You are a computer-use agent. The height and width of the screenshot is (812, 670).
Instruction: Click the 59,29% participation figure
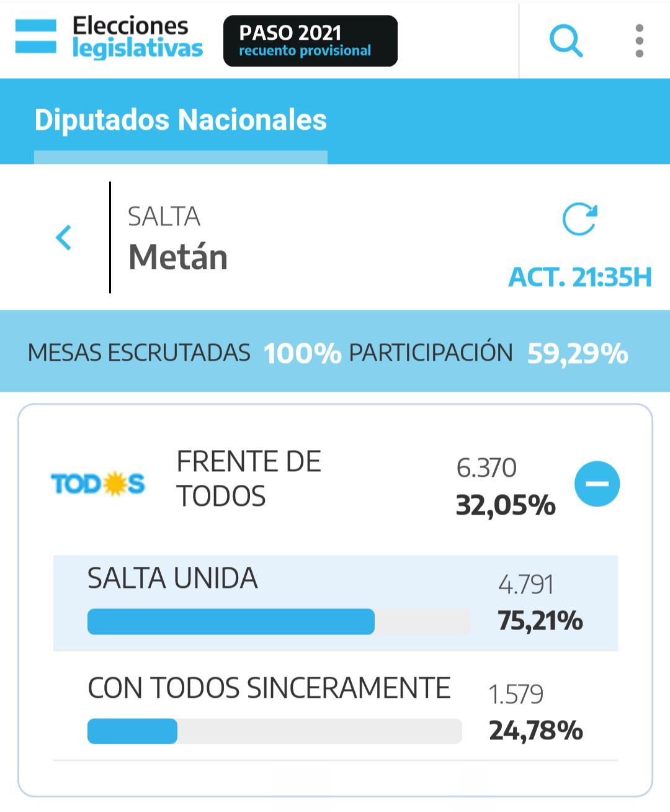click(x=578, y=353)
